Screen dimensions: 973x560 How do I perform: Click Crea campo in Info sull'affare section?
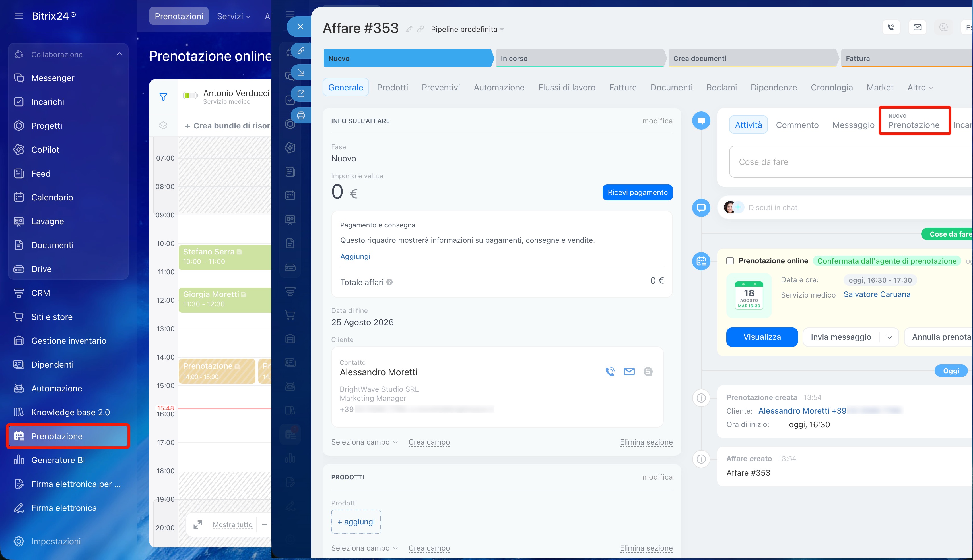tap(429, 442)
